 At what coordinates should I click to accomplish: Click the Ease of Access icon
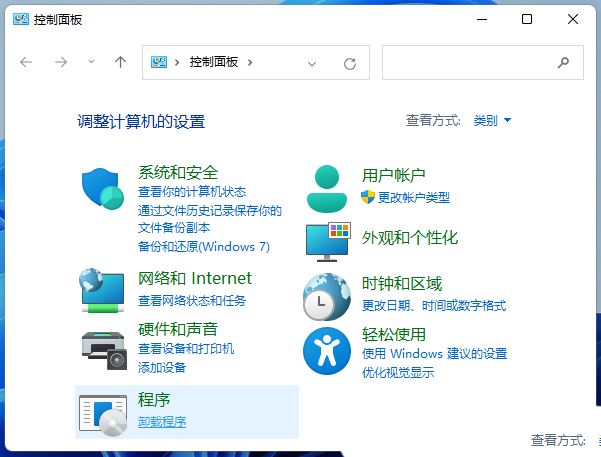tap(327, 351)
